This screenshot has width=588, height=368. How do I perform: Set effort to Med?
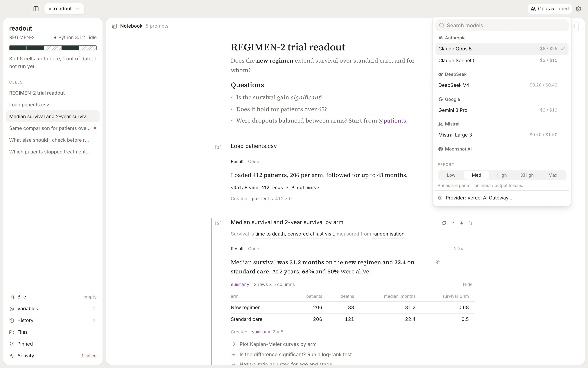coord(476,175)
